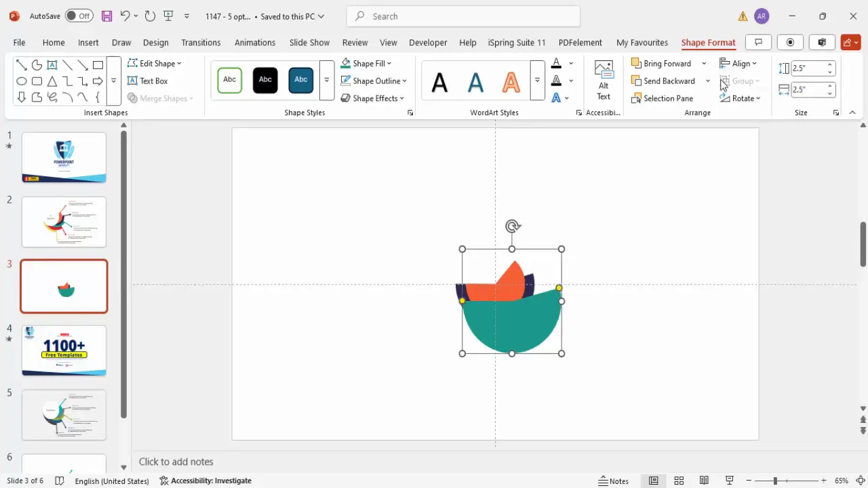Fit slide to current window
The height and width of the screenshot is (488, 868).
(x=859, y=481)
